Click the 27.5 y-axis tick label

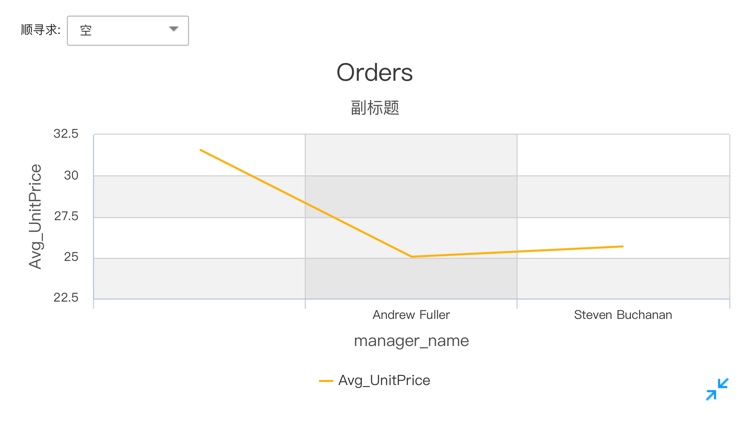coord(67,217)
